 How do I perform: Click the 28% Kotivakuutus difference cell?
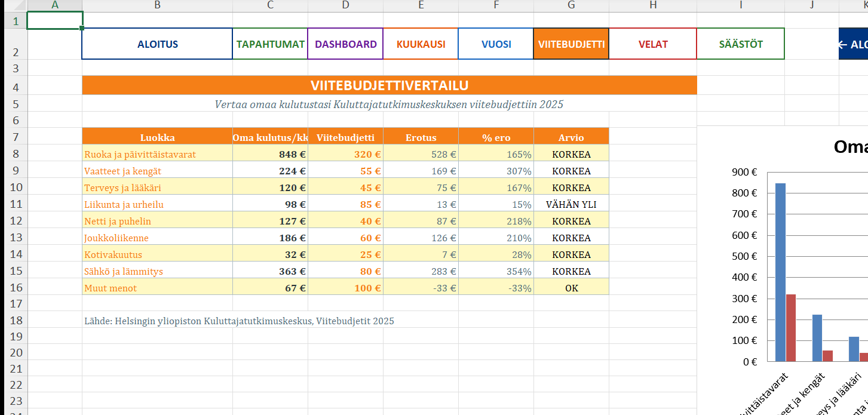pos(496,254)
